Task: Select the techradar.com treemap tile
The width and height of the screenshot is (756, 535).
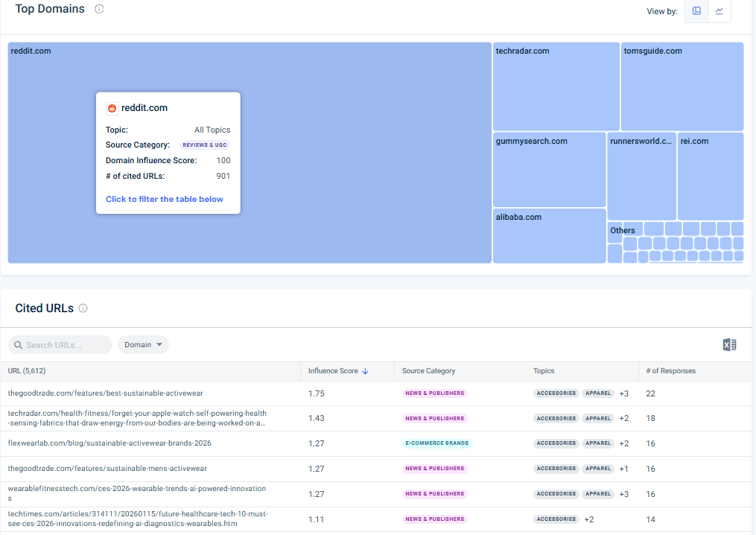Action: pos(556,86)
